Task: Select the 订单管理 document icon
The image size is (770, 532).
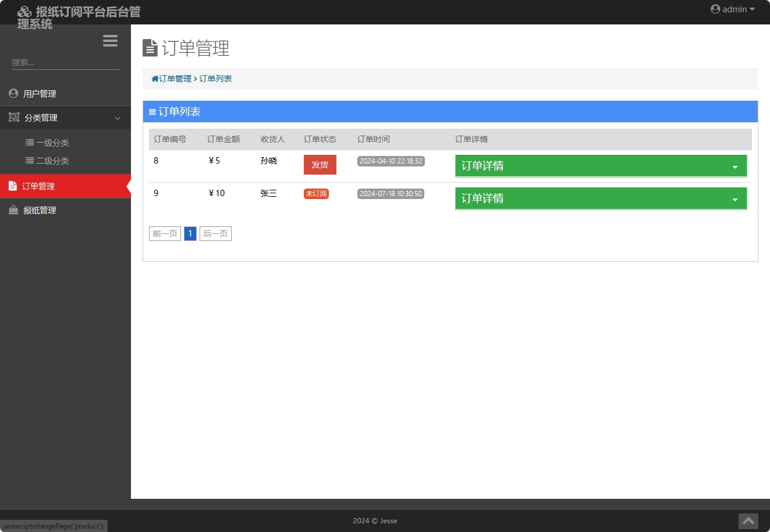Action: [13, 186]
